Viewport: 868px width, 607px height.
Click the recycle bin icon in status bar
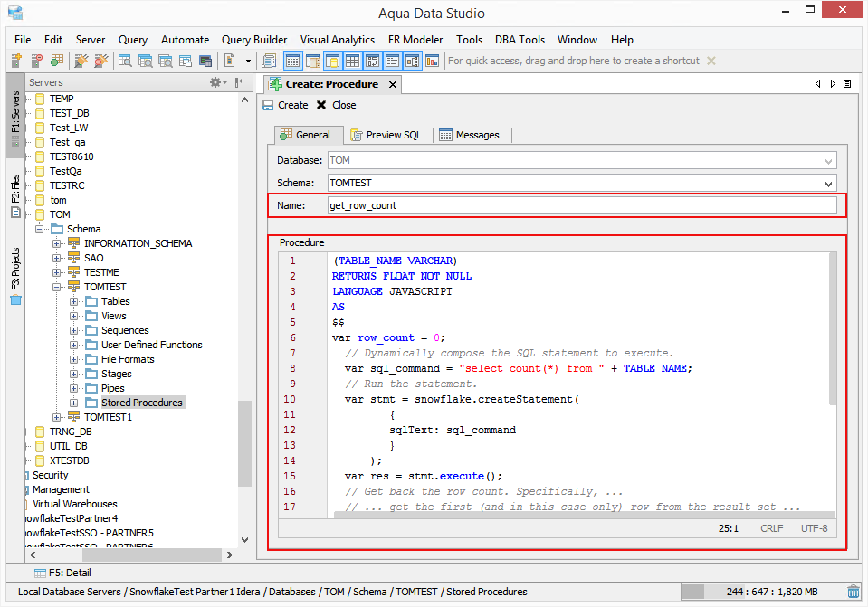point(854,592)
